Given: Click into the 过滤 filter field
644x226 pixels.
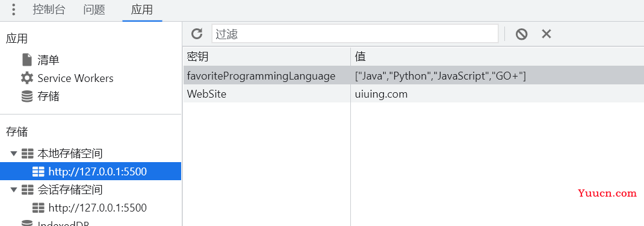Looking at the screenshot, I should coord(355,34).
